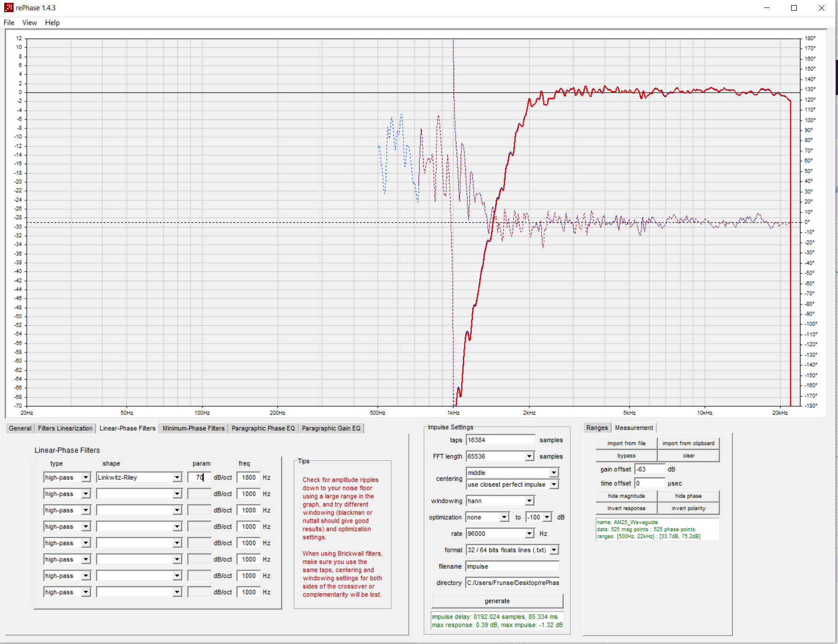Open the Minimum-Phase Filters tab
This screenshot has height=644, width=838.
pyautogui.click(x=194, y=428)
